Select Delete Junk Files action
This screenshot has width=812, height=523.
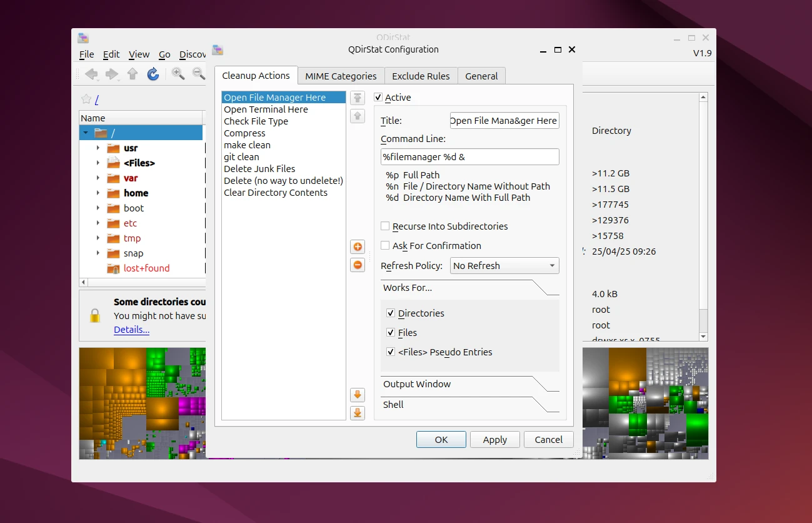pyautogui.click(x=284, y=169)
